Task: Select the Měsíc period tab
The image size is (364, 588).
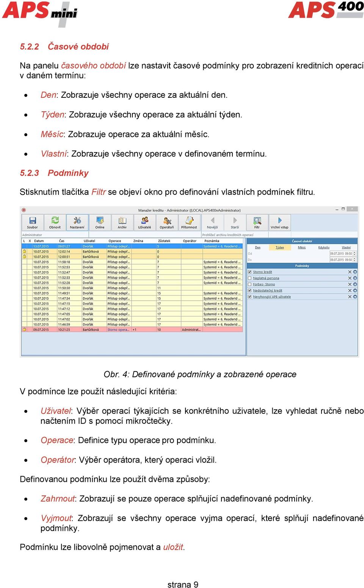Action: coord(302,247)
